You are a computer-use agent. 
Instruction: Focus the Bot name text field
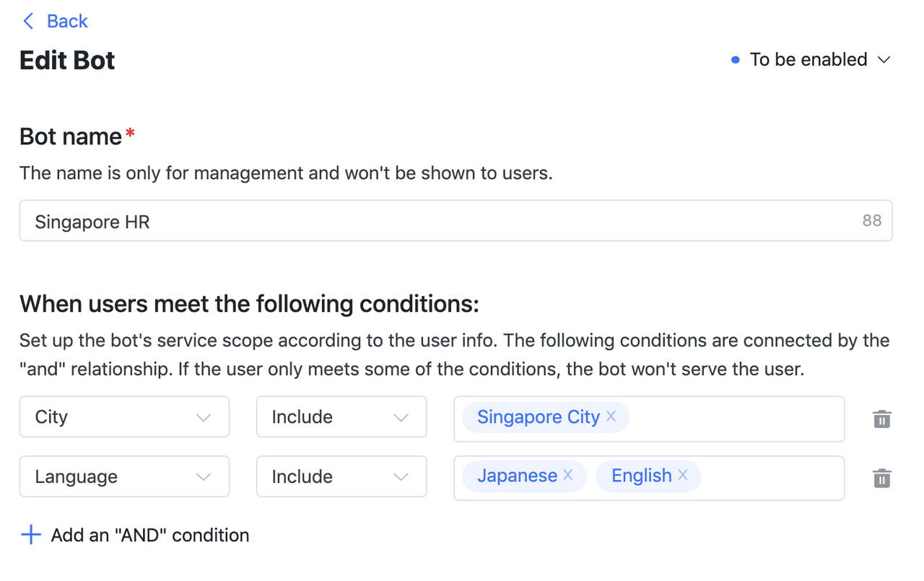[x=433, y=221]
